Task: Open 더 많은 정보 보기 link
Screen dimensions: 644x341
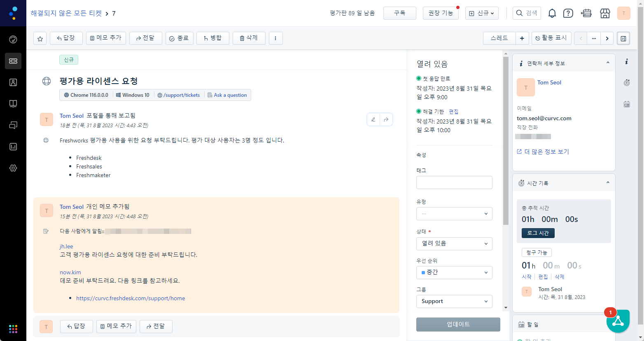Action: coord(543,152)
